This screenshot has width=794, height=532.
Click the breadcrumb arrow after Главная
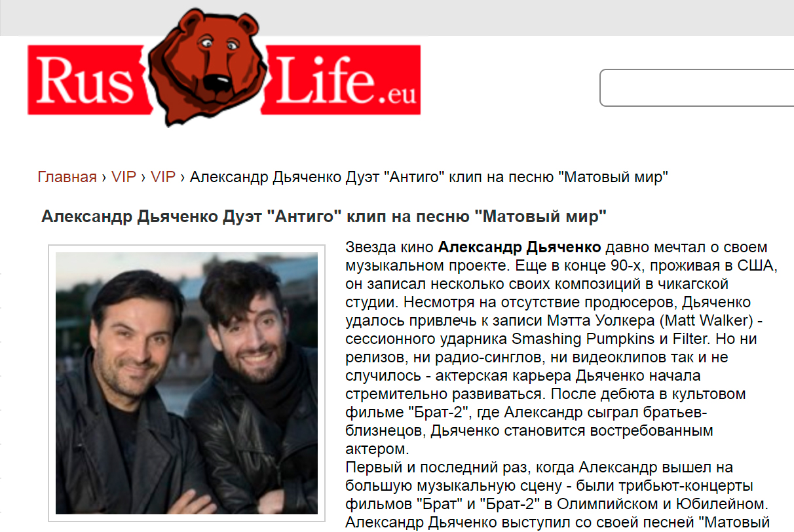click(104, 178)
